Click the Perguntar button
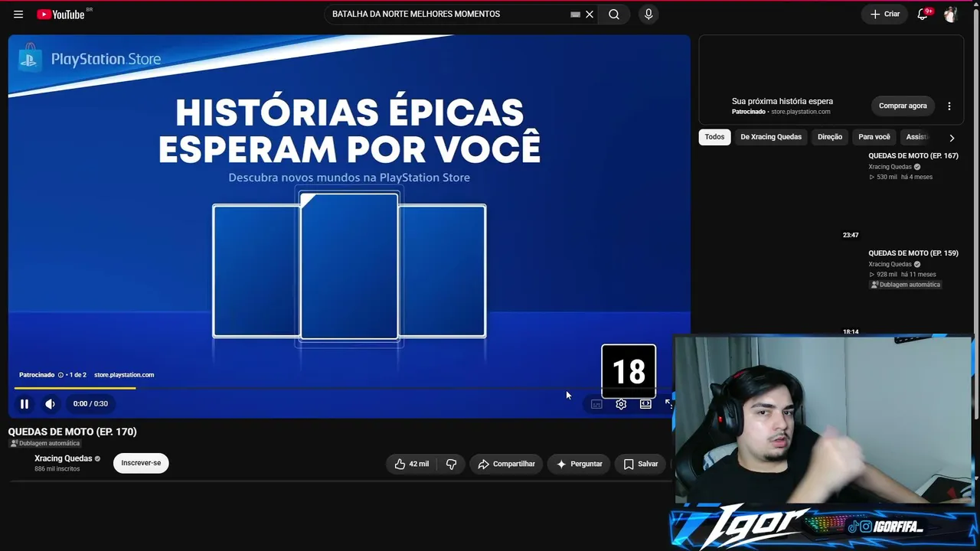Image resolution: width=980 pixels, height=551 pixels. 579,464
